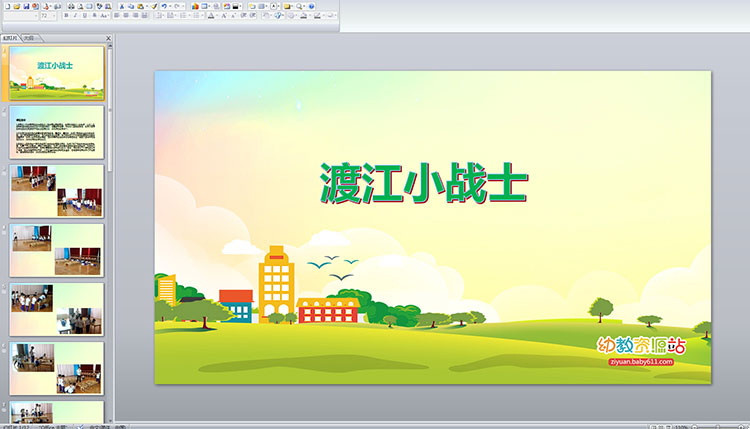Create a new presentation from the toolbar
The width and height of the screenshot is (750, 429).
click(x=7, y=6)
